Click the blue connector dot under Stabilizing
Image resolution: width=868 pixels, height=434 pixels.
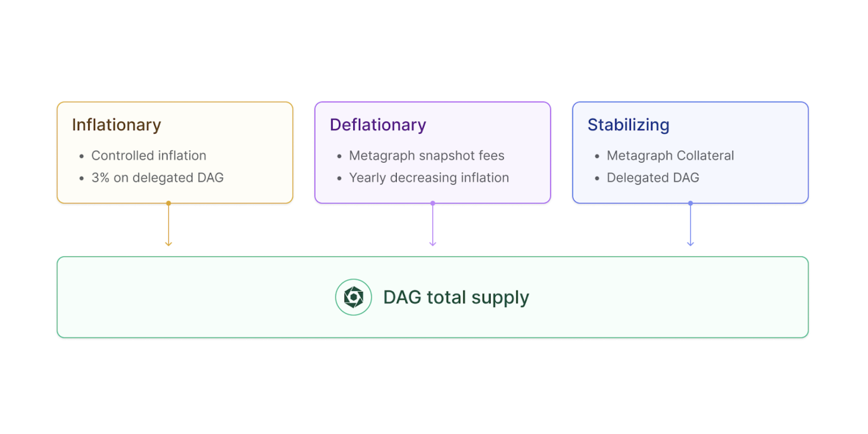pos(691,203)
